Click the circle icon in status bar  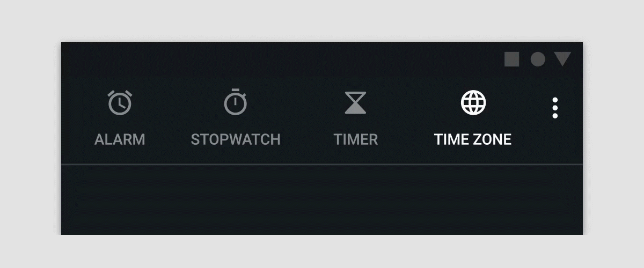(538, 59)
